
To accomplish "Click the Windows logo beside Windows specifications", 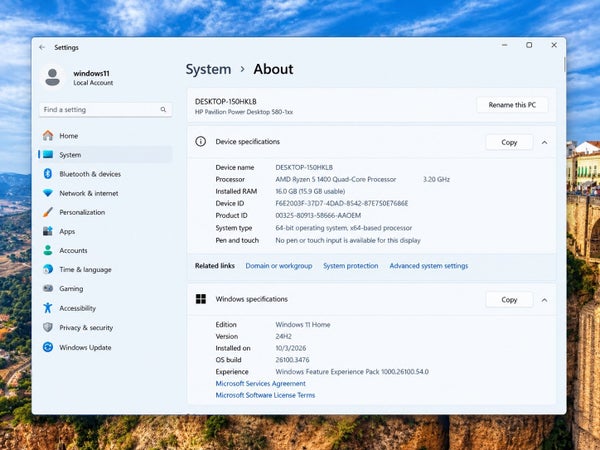I will 201,299.
